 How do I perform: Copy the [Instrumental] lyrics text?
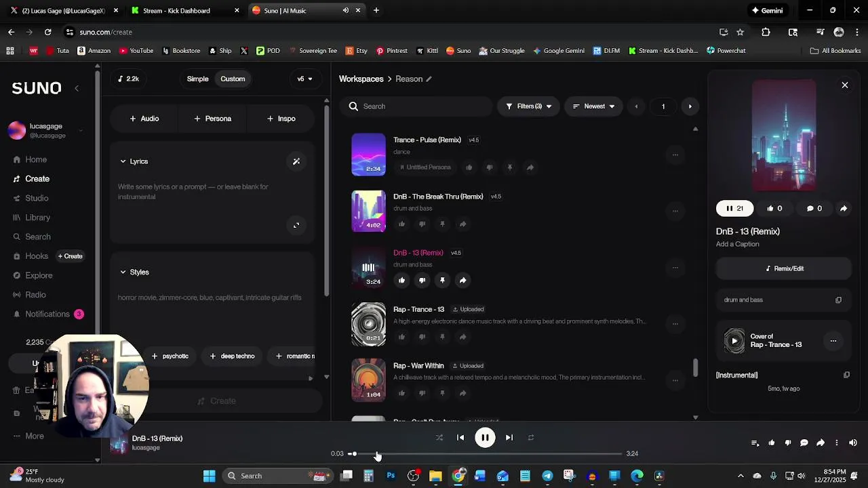pos(846,375)
